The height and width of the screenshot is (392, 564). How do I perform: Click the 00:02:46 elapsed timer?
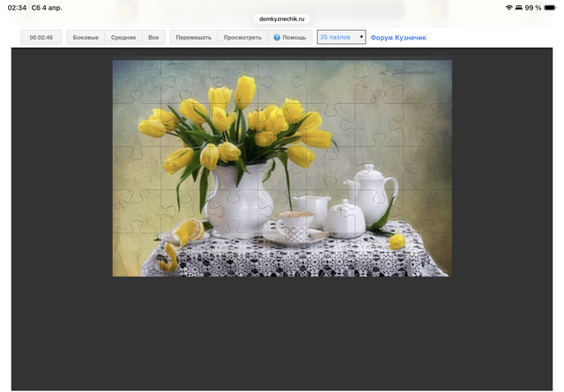[41, 38]
